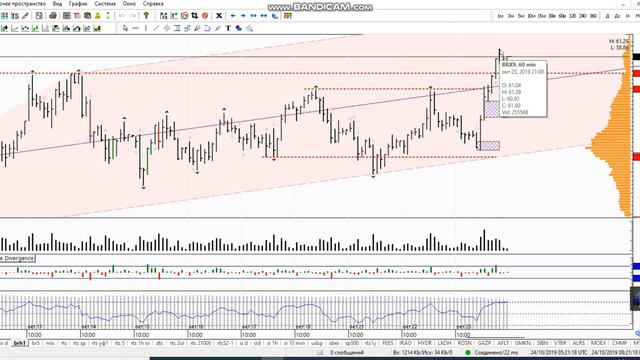
Task: Open the Вид menu
Action: pyautogui.click(x=58, y=4)
